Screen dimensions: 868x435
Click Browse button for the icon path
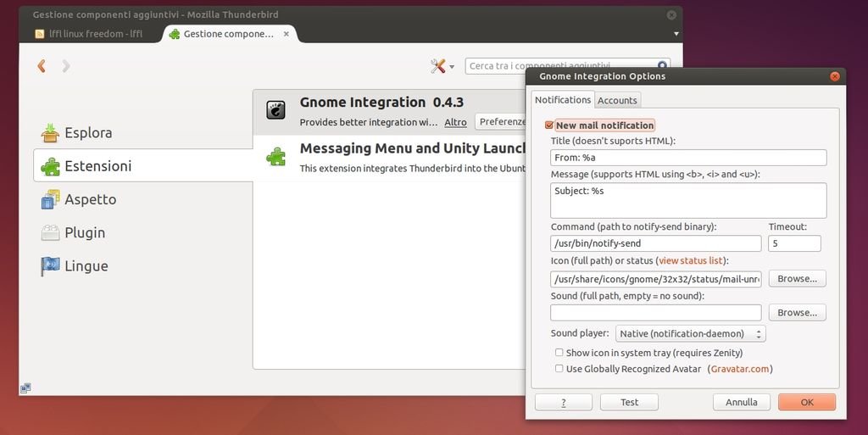click(x=797, y=279)
